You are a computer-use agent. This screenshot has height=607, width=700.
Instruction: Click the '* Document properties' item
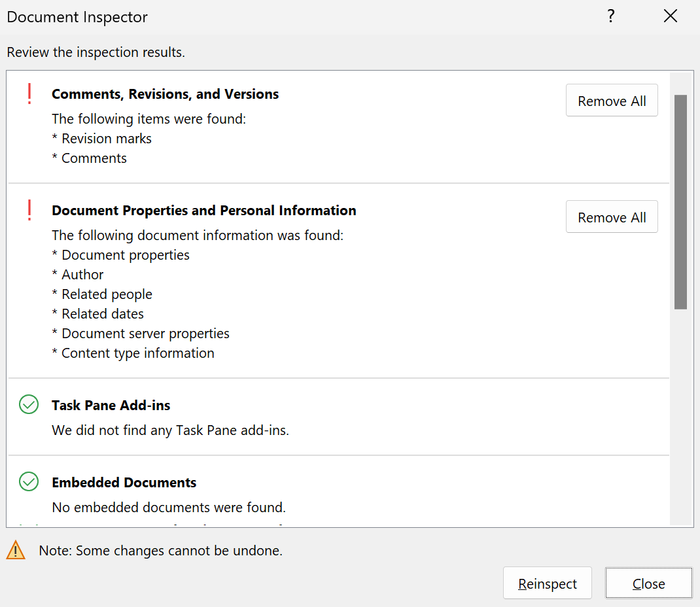coord(120,255)
